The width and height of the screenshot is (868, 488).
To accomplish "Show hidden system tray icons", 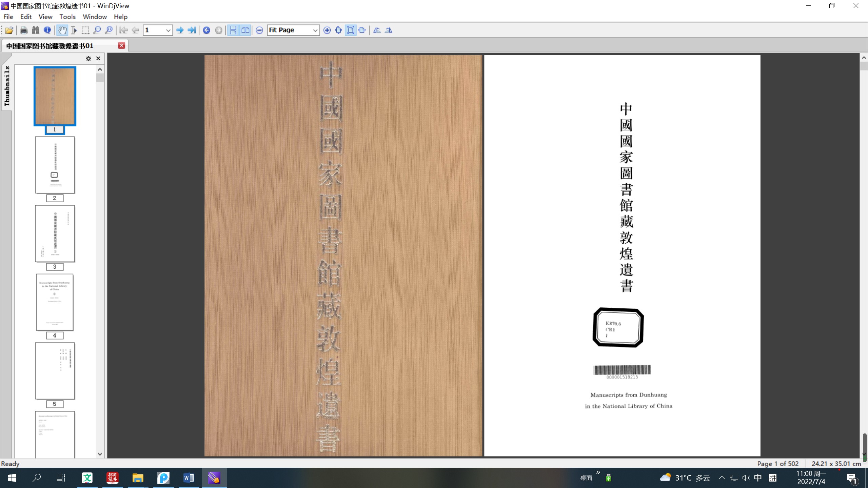I will coord(722,478).
